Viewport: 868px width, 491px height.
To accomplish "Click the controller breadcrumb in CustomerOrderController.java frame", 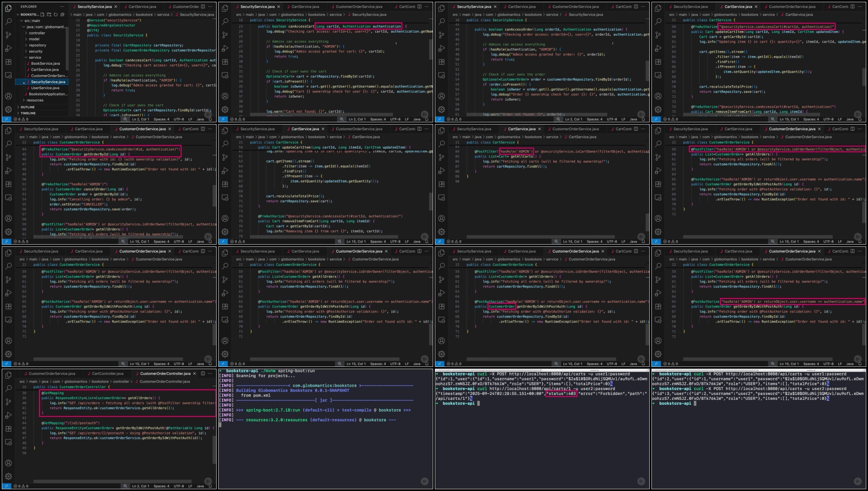I will coord(121,381).
